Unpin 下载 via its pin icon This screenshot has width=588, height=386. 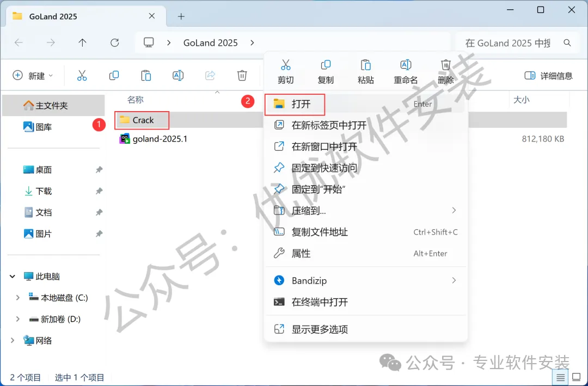(x=99, y=191)
